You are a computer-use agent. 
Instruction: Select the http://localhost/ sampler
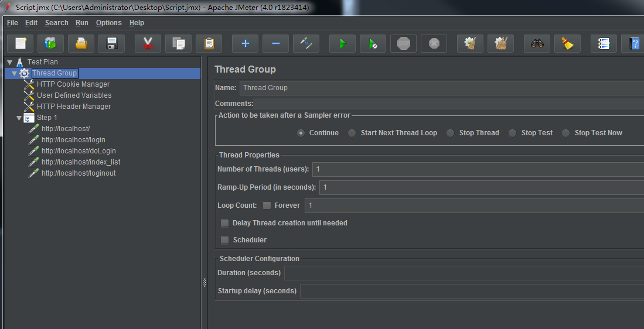point(66,128)
